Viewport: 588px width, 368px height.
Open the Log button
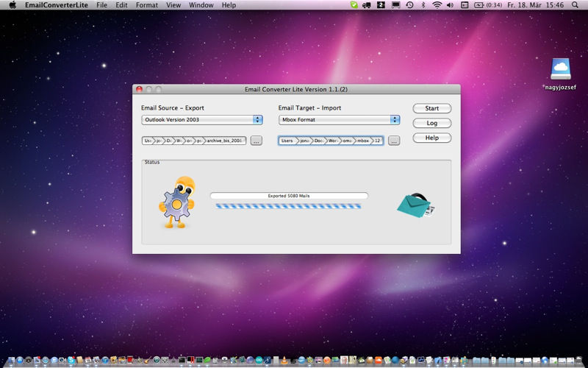tap(432, 123)
